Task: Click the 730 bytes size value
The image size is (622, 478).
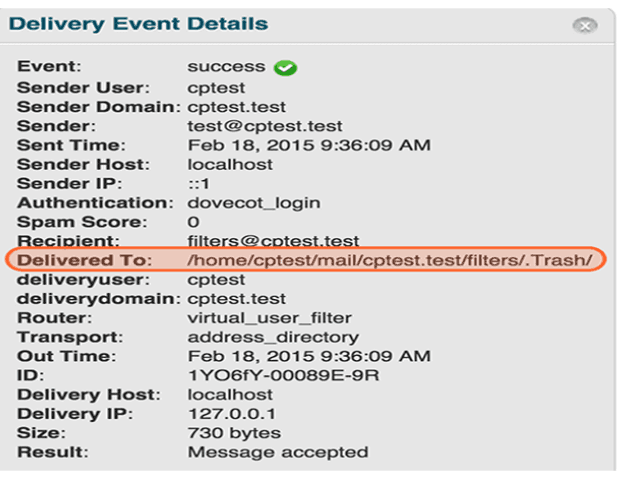Action: coord(234,432)
